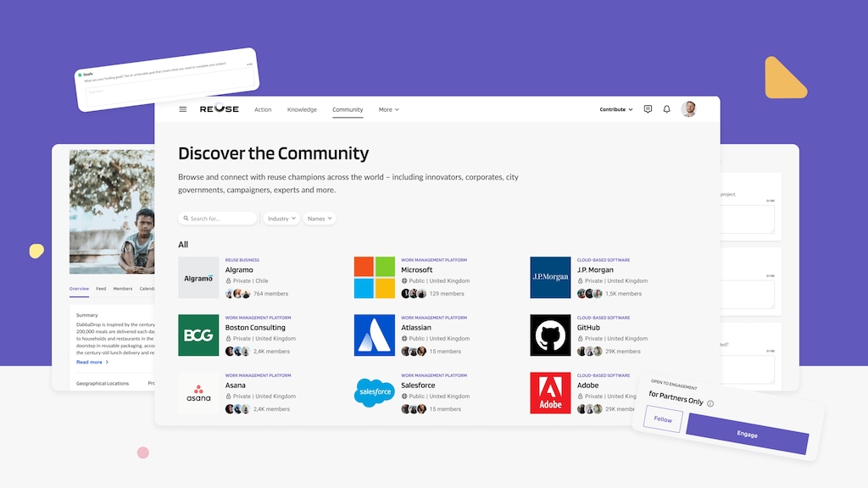This screenshot has width=868, height=488.
Task: Go to the Action tab
Action: (263, 109)
